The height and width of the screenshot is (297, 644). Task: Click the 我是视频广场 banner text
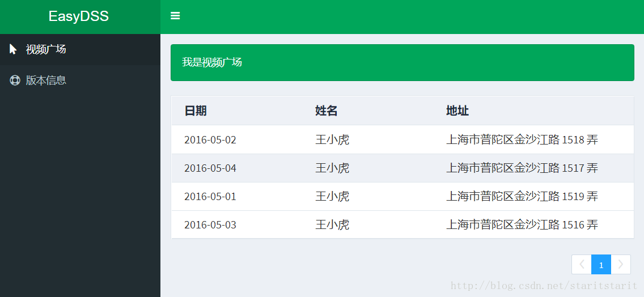[212, 62]
